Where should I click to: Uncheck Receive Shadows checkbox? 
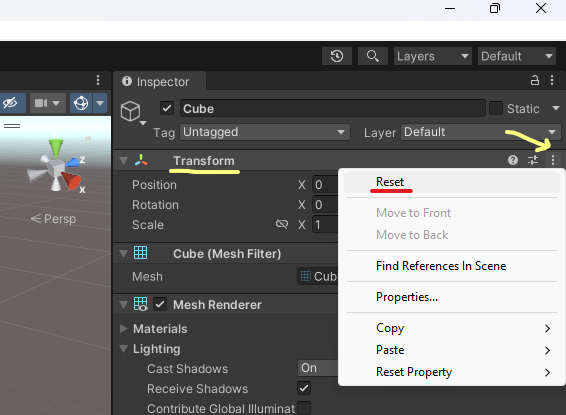pos(304,389)
